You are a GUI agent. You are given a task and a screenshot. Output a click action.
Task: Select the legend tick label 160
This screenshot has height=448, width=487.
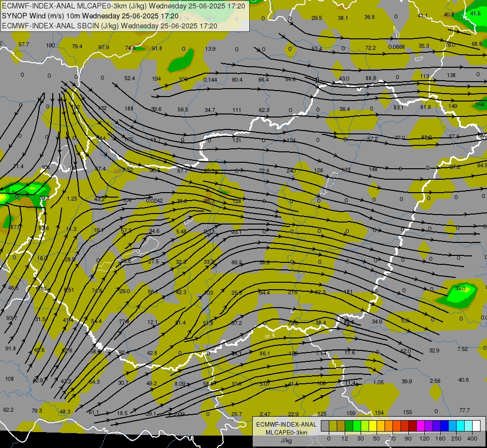click(440, 439)
